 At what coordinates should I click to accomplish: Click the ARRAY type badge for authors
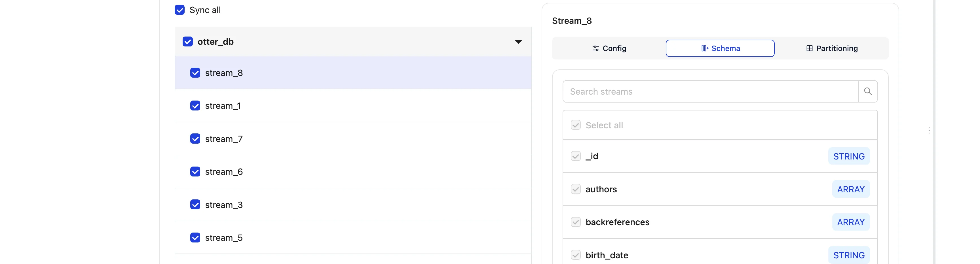(x=850, y=189)
